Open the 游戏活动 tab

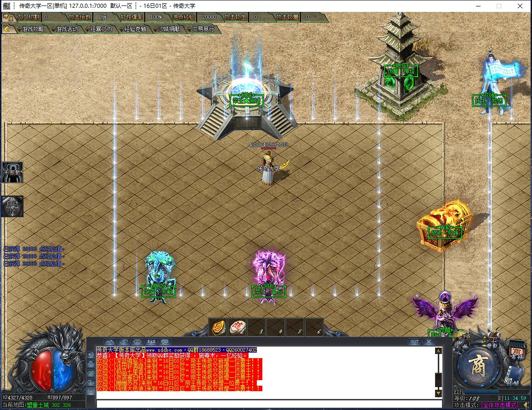(x=67, y=29)
